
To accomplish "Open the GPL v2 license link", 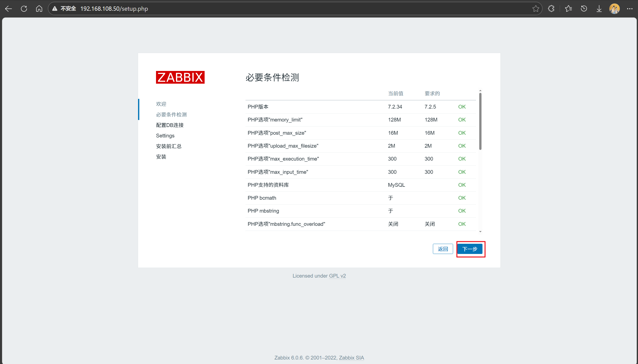I will pos(337,276).
